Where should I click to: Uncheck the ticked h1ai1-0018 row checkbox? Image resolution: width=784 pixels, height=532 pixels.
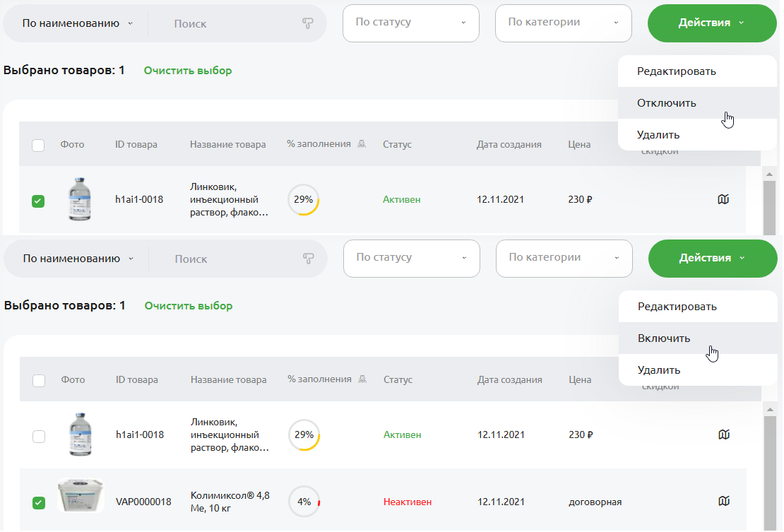(38, 201)
